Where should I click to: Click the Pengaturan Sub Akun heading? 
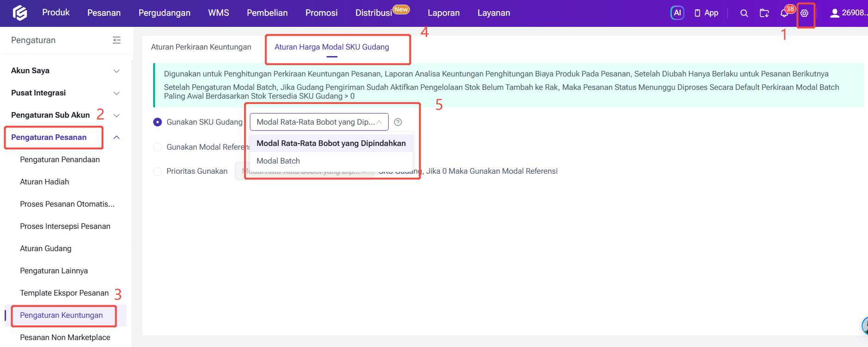click(x=50, y=115)
